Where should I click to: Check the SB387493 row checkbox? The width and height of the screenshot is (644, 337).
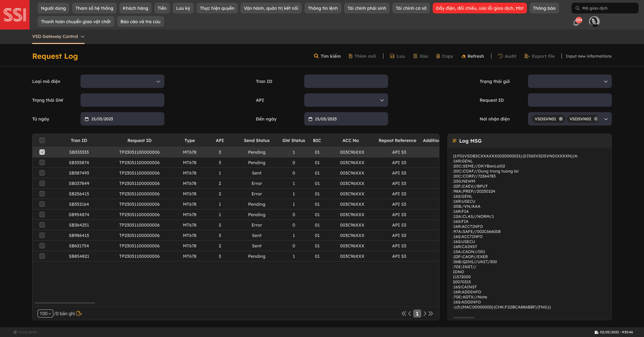[42, 173]
